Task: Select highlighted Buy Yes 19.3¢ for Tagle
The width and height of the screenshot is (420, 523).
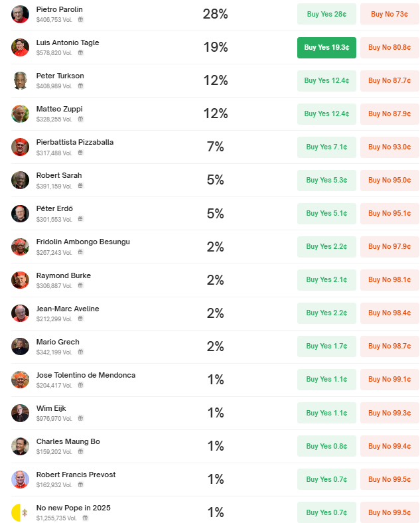Action: 326,47
